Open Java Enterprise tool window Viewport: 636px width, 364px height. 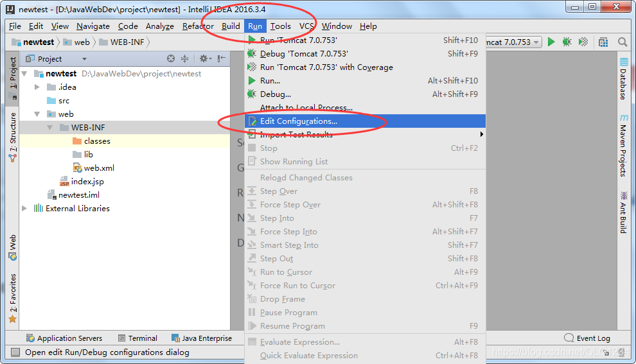(202, 338)
